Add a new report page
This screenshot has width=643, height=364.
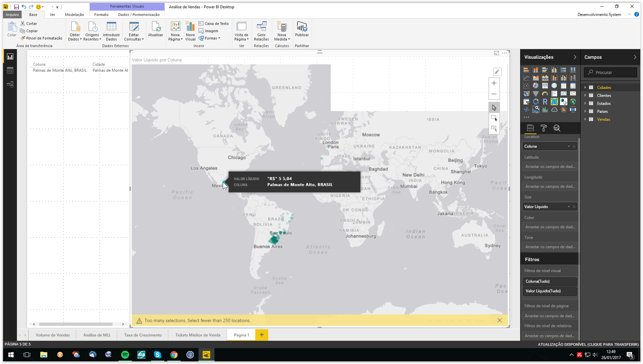(x=262, y=335)
